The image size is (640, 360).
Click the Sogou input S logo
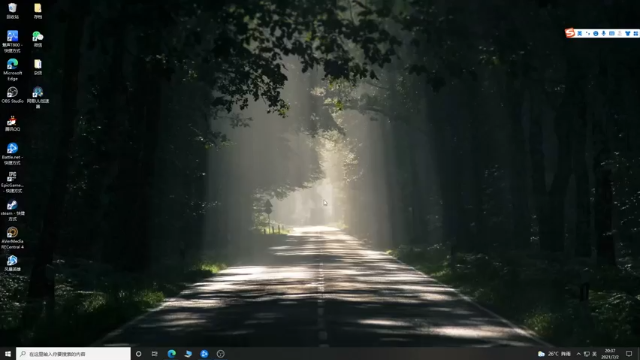pyautogui.click(x=570, y=33)
